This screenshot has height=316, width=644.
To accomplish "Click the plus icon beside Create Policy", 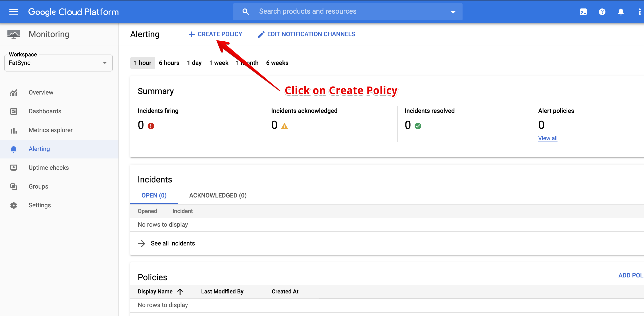I will click(x=192, y=34).
